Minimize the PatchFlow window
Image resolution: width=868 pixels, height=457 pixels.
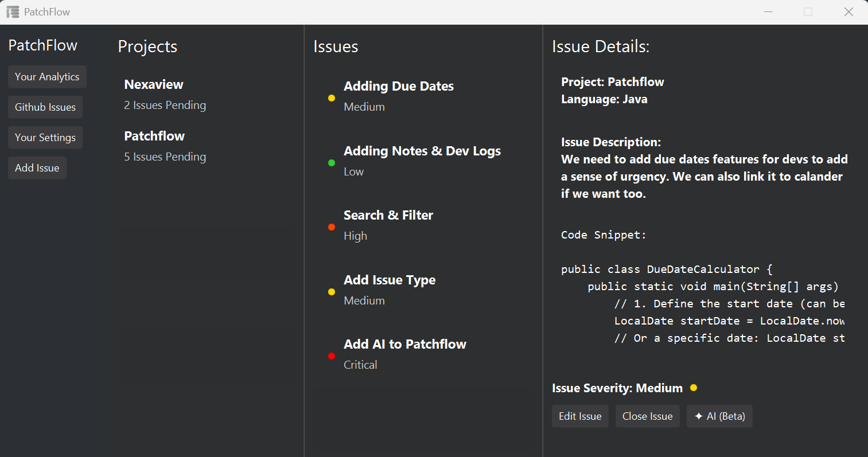tap(769, 12)
